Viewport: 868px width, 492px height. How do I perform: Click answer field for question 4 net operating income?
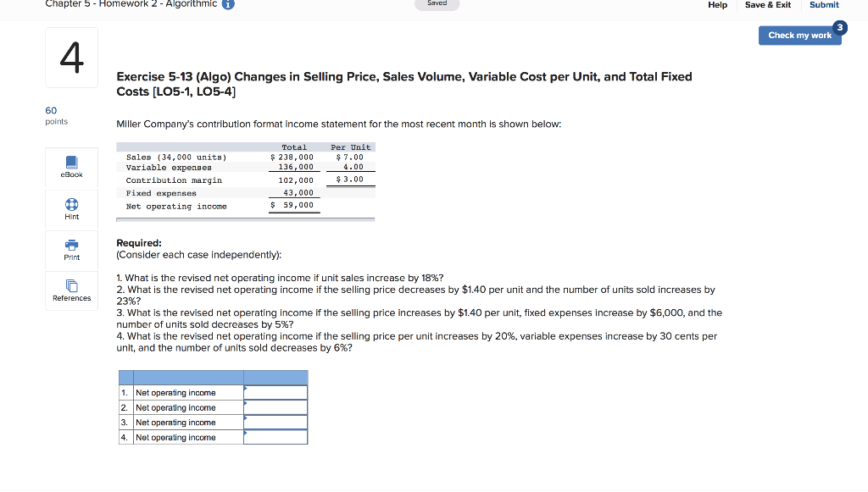[275, 437]
